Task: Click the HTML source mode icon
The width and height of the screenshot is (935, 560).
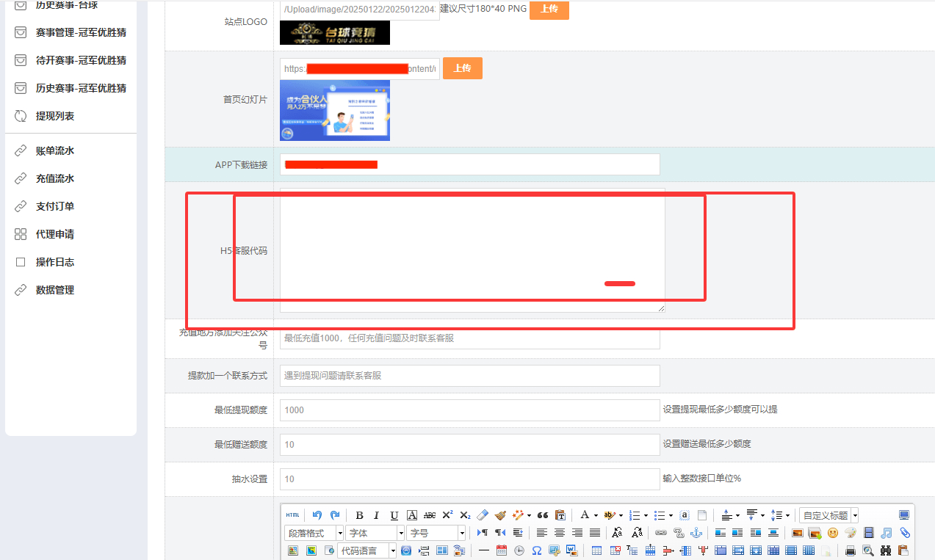Action: click(292, 515)
